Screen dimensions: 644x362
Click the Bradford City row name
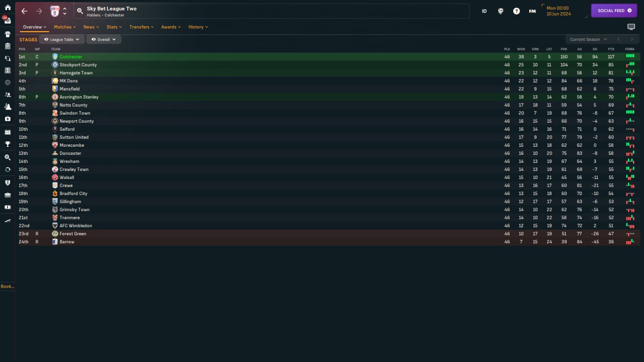[x=73, y=194]
